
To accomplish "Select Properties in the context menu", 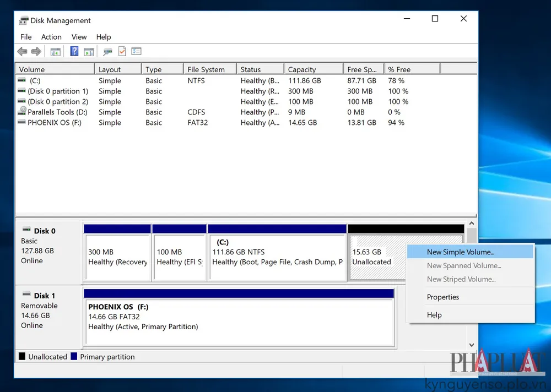I will (x=442, y=297).
